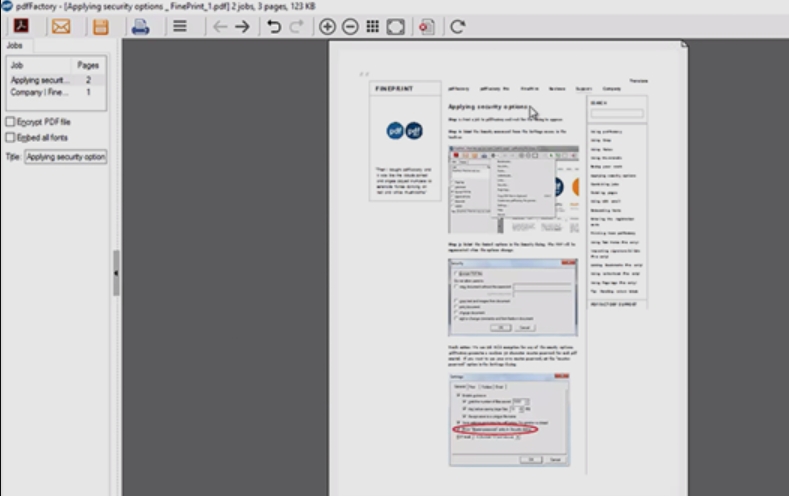
Task: Send the PDF via the email envelope icon
Action: pos(61,26)
